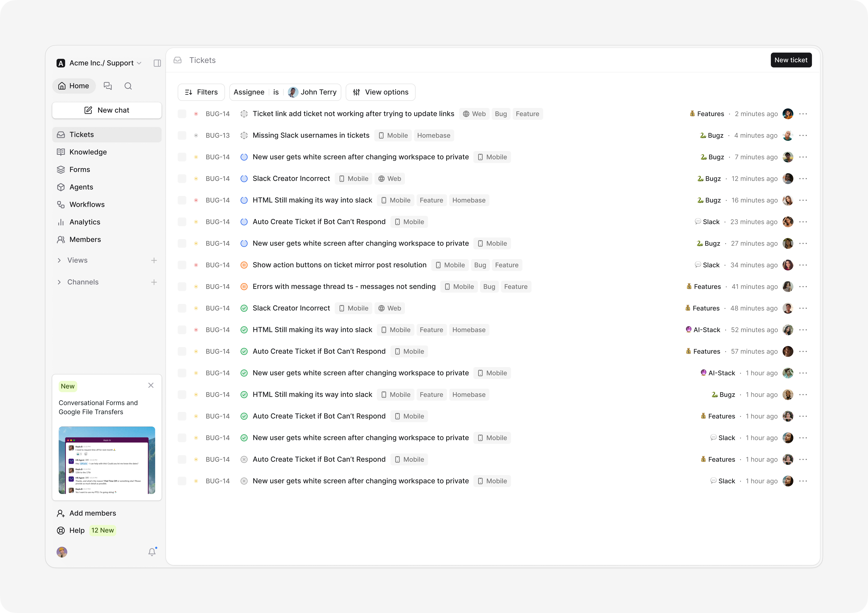This screenshot has width=868, height=613.
Task: Click assignee avatar on the 4 minutes ago ticket
Action: (788, 135)
